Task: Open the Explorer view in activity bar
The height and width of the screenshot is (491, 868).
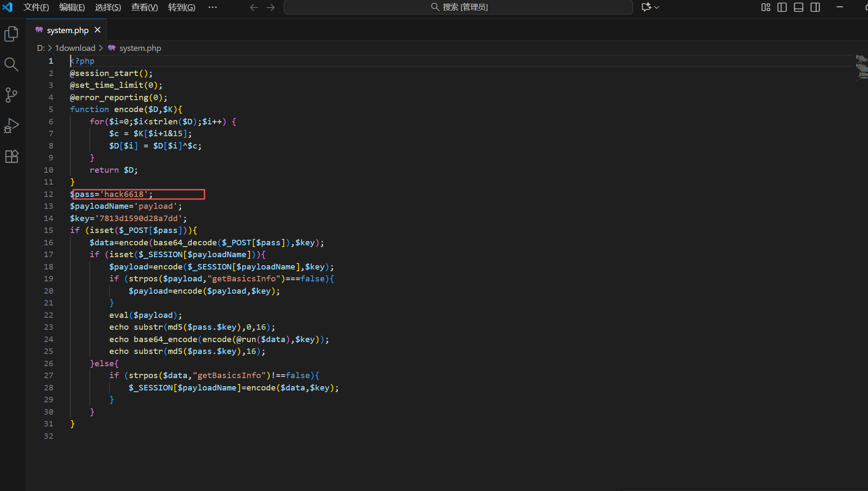Action: pyautogui.click(x=11, y=34)
